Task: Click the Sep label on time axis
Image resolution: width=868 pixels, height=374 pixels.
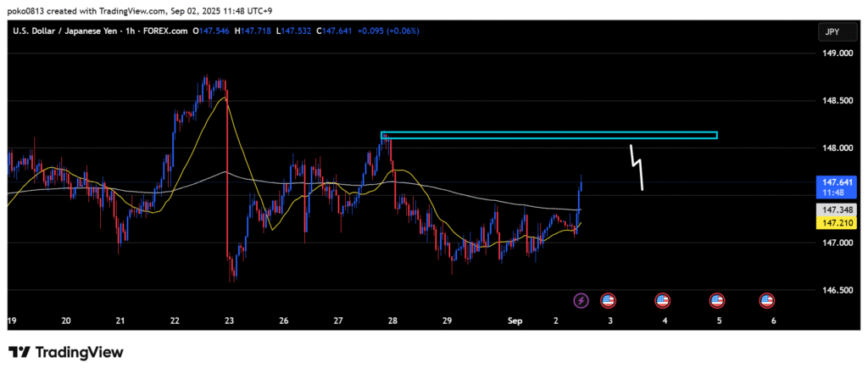Action: (x=515, y=321)
